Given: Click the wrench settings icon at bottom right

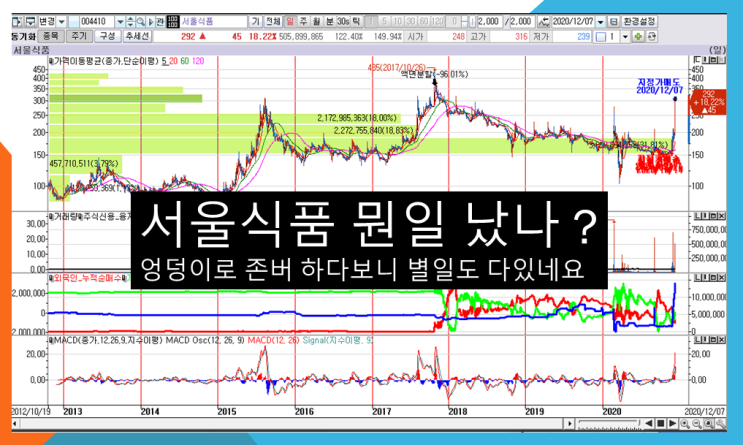Looking at the screenshot, I should (721, 423).
